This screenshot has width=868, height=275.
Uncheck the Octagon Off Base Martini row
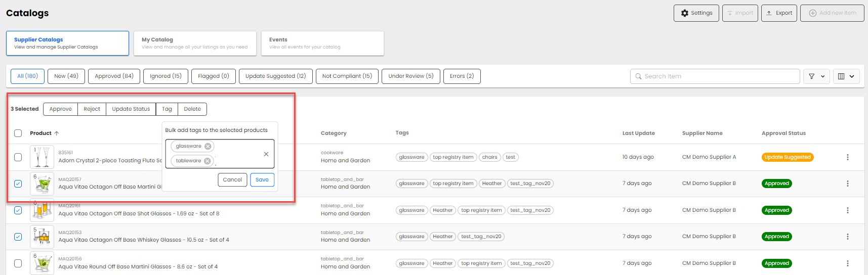pos(18,184)
